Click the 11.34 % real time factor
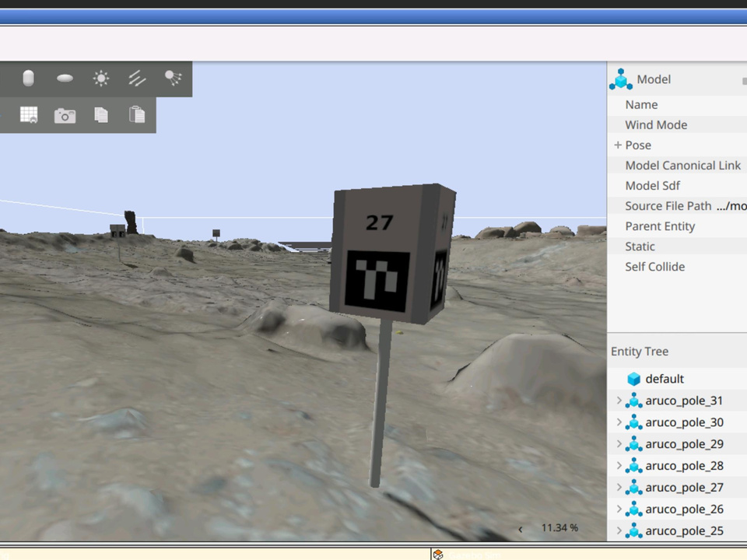 [x=559, y=527]
